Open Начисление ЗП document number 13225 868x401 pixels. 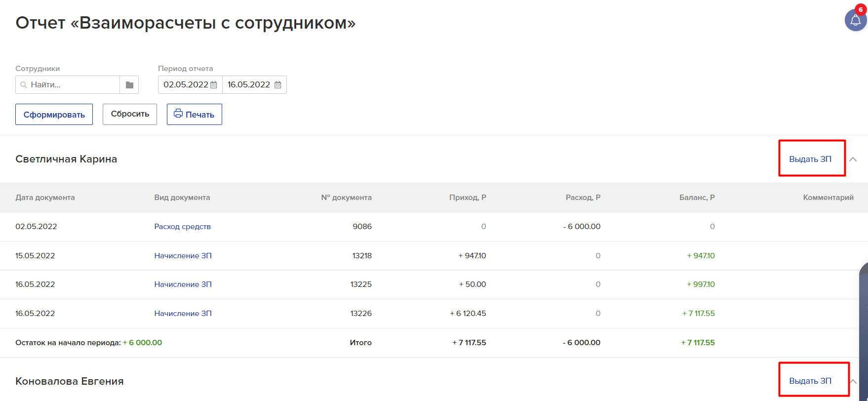(x=183, y=284)
